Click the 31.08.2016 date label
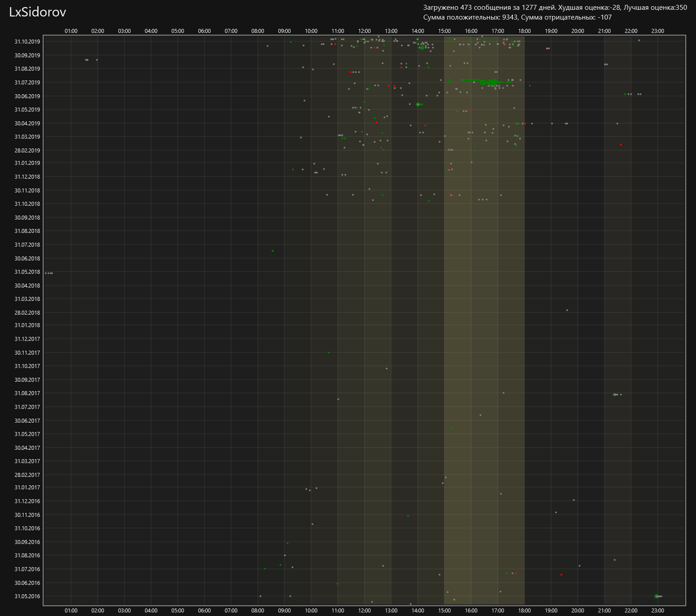 tap(27, 556)
